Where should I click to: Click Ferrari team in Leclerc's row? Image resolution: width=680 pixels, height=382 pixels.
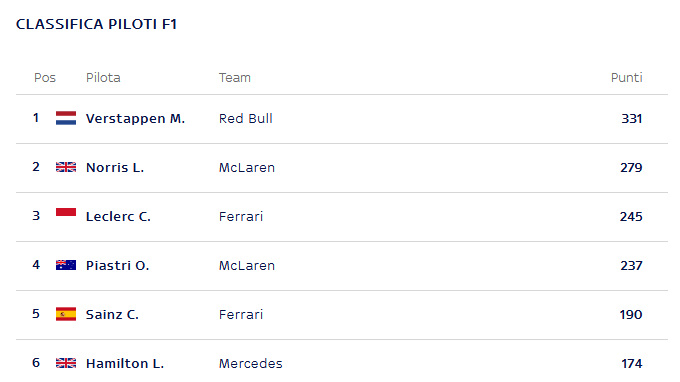(241, 216)
